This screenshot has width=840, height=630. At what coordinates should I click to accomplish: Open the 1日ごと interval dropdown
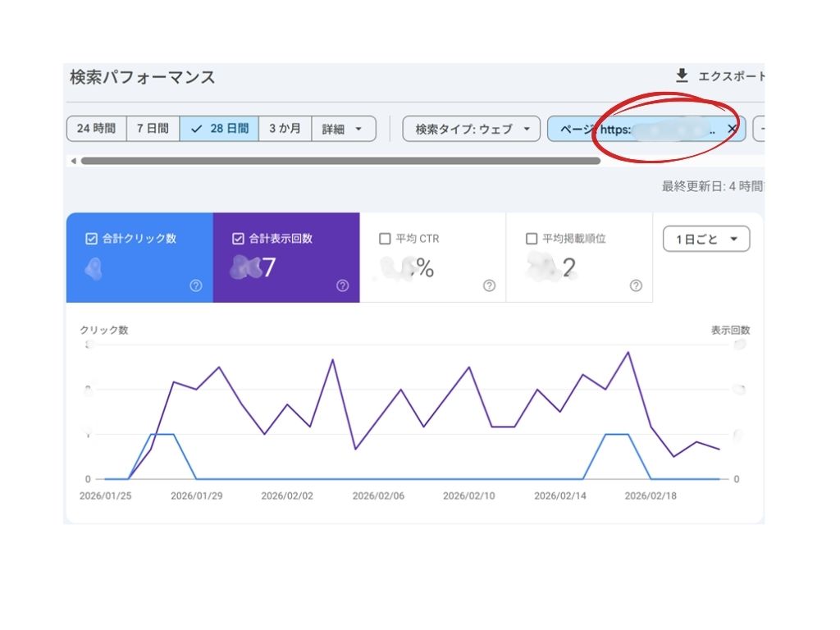(x=705, y=238)
